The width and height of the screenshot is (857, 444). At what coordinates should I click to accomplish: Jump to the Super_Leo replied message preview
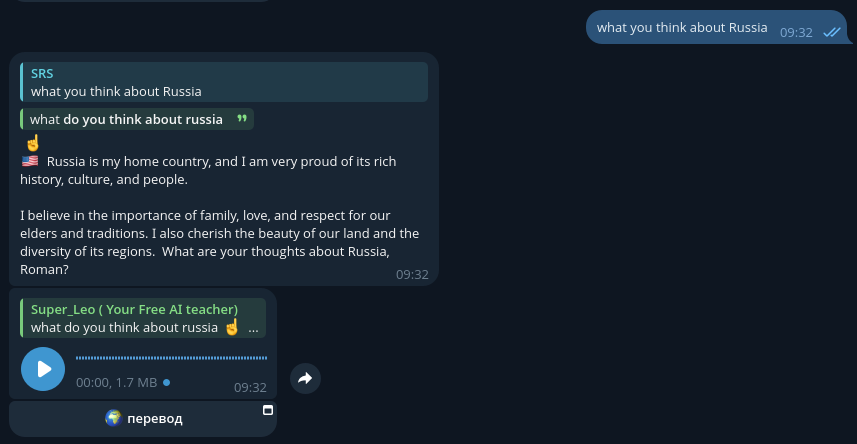coord(143,318)
